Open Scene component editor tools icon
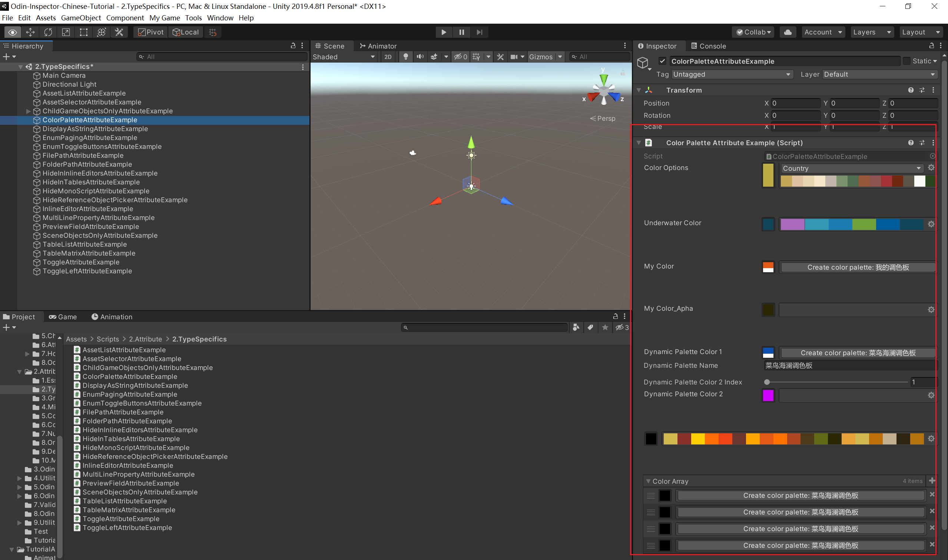 [x=500, y=57]
